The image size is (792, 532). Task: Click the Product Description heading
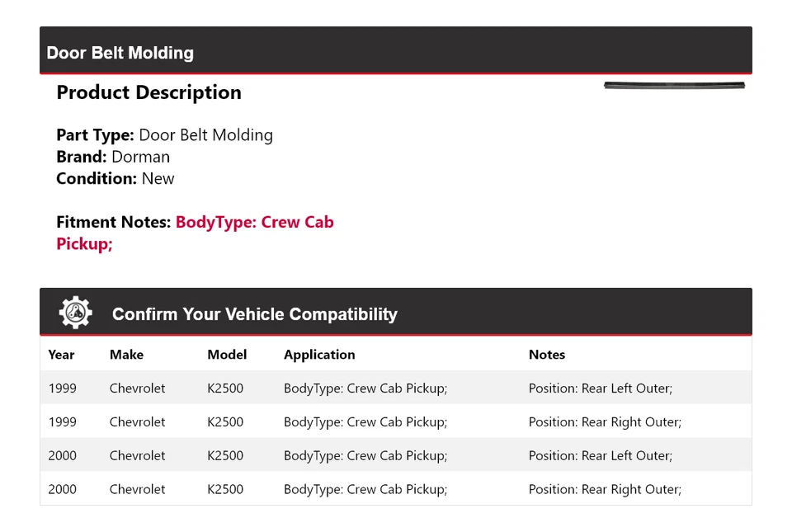[148, 92]
